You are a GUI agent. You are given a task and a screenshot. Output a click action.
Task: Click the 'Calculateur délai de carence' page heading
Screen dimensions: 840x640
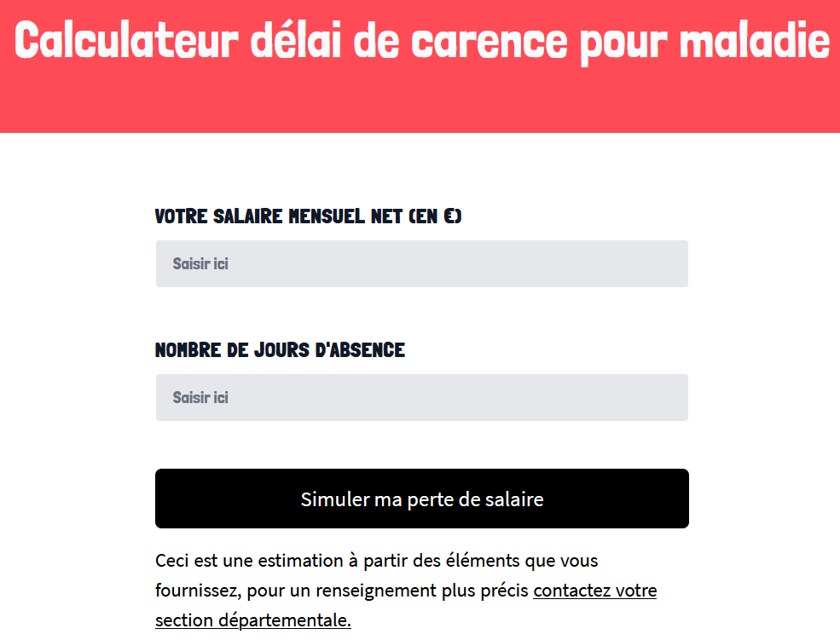pos(421,41)
